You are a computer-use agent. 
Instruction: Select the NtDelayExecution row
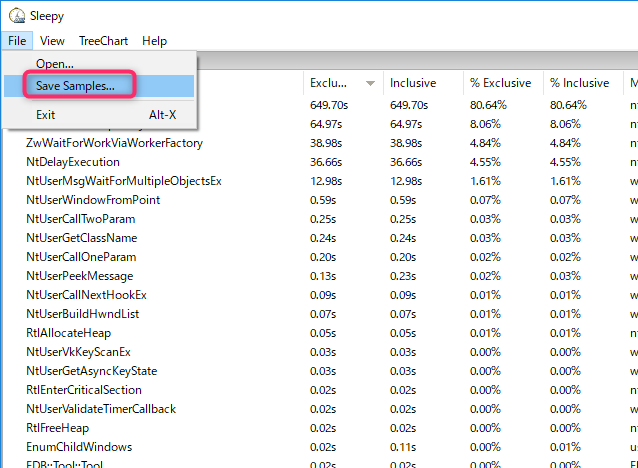(x=319, y=162)
